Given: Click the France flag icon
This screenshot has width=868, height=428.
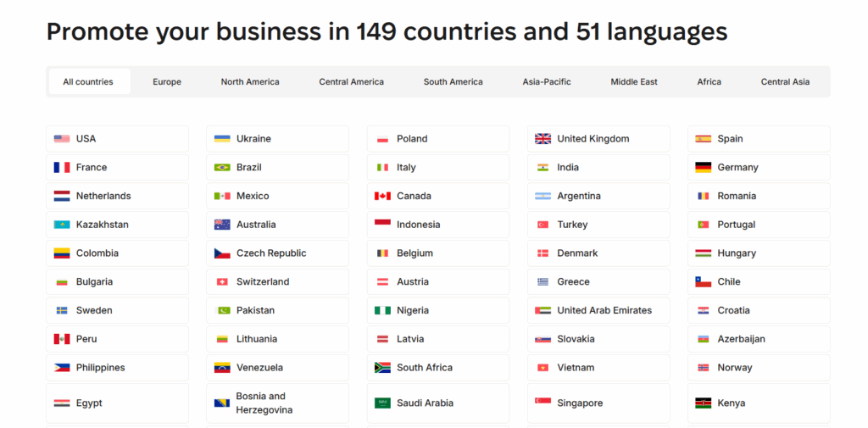Looking at the screenshot, I should [x=61, y=167].
